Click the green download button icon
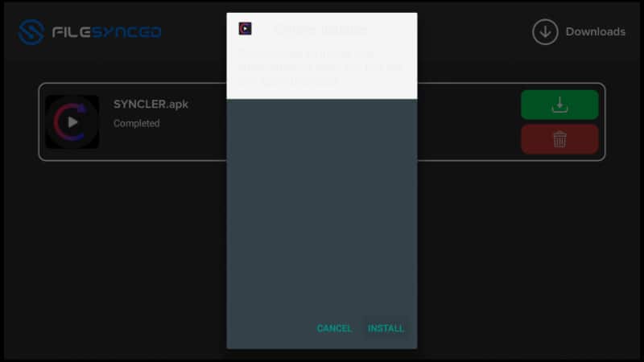 (x=559, y=105)
